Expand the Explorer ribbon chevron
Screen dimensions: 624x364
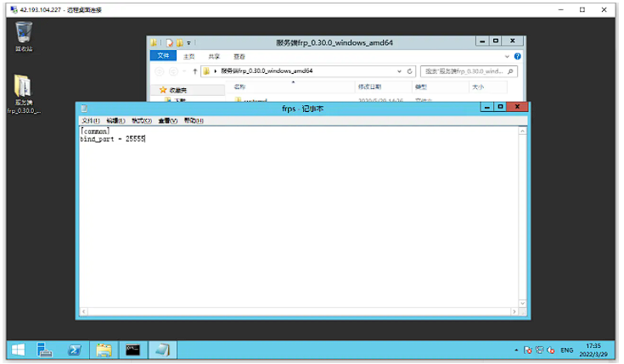(508, 55)
